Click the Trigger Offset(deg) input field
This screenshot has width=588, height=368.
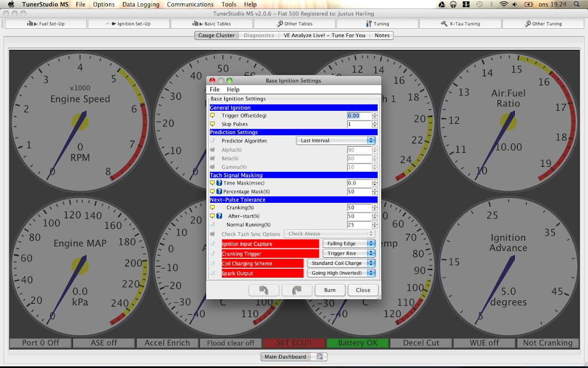point(359,116)
